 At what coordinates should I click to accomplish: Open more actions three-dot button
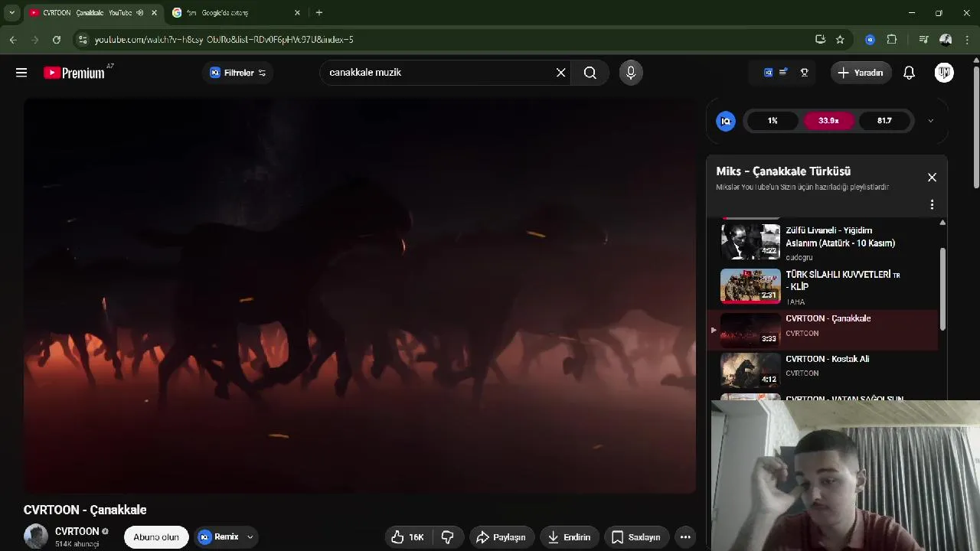[x=685, y=537]
